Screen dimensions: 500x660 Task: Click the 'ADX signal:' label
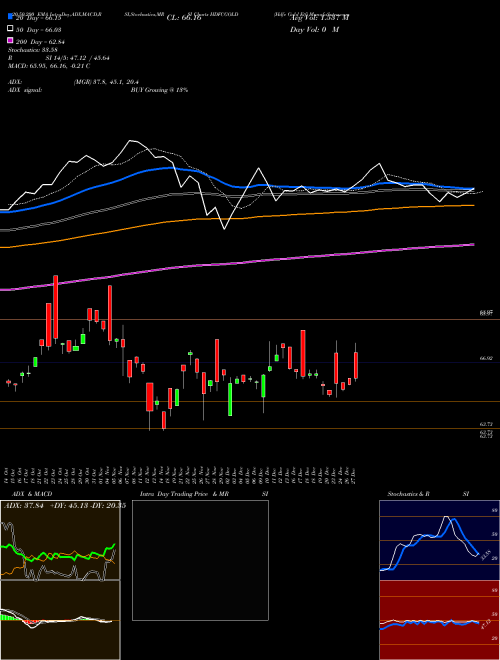[x=25, y=90]
